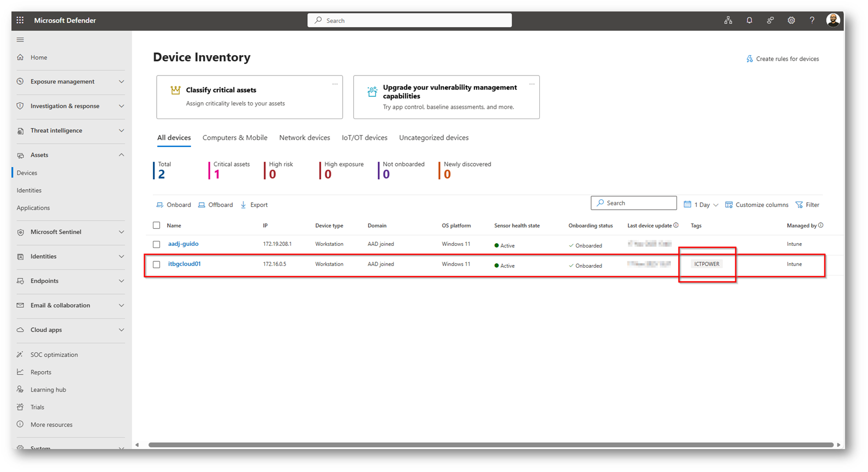Open the 1 Day time range dropdown
Image resolution: width=868 pixels, height=472 pixels.
[x=701, y=205]
